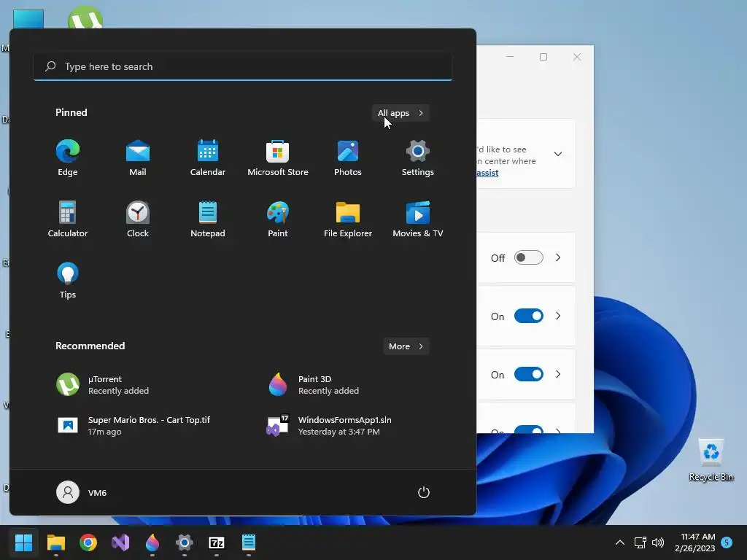The height and width of the screenshot is (560, 747).
Task: Open Edge from pinned apps
Action: [x=68, y=158]
